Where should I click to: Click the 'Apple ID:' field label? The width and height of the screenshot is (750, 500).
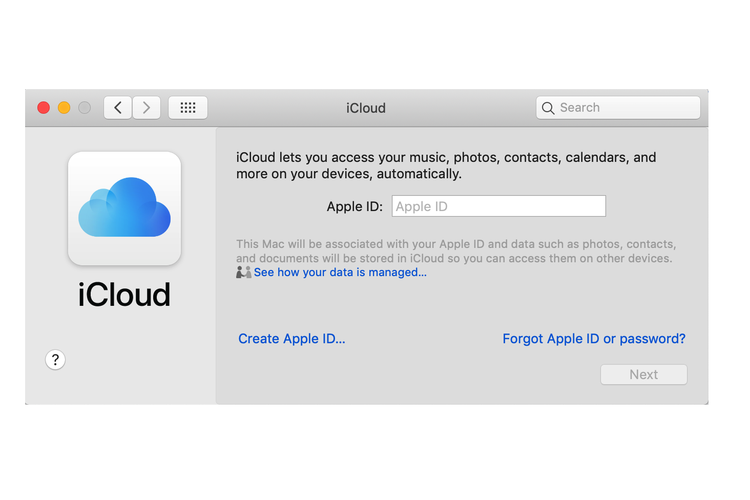[x=354, y=207]
